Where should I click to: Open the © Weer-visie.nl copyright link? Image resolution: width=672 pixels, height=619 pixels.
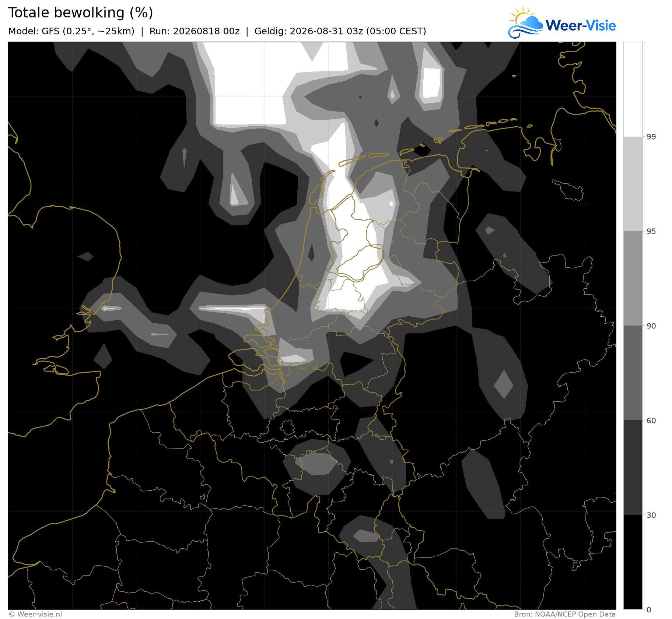coord(35,614)
